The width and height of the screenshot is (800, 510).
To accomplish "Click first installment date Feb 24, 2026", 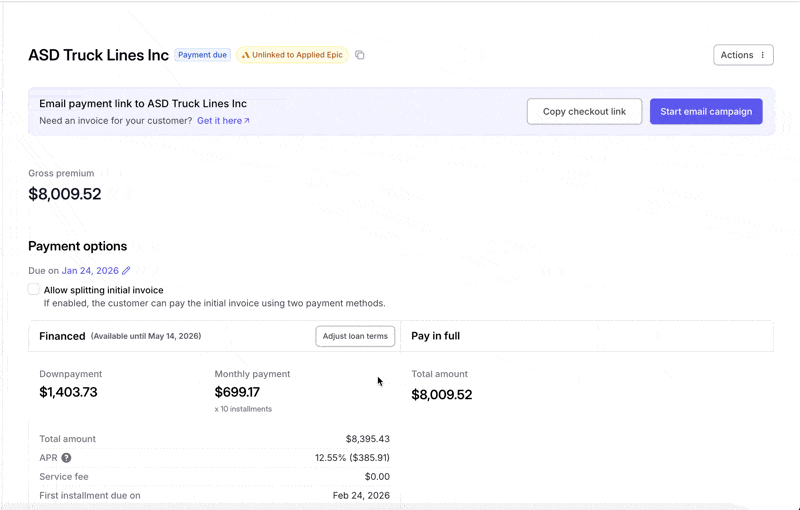I will 361,495.
